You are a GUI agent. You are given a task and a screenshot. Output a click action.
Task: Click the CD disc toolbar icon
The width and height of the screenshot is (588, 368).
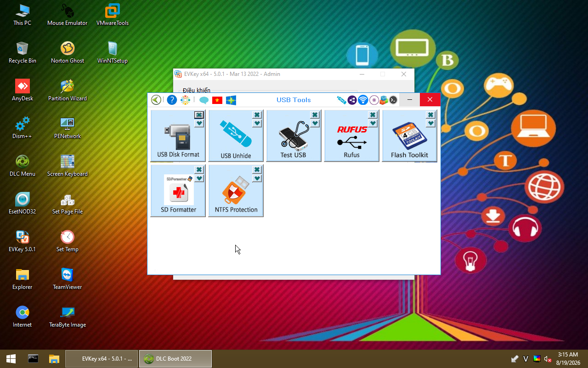(374, 100)
